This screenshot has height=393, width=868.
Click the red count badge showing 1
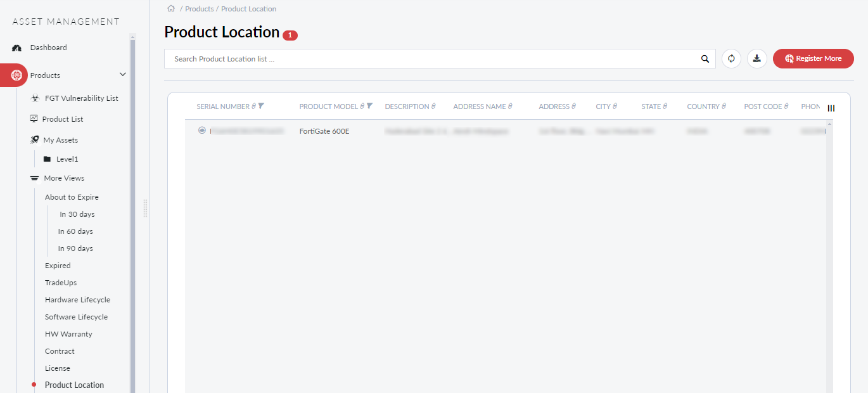(x=290, y=35)
